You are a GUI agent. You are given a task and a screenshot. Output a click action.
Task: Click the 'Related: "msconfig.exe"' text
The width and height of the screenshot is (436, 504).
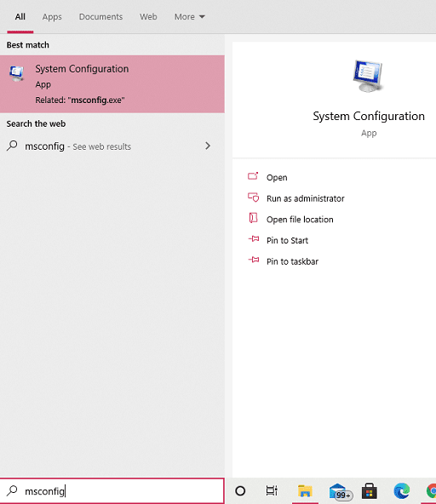pyautogui.click(x=80, y=100)
